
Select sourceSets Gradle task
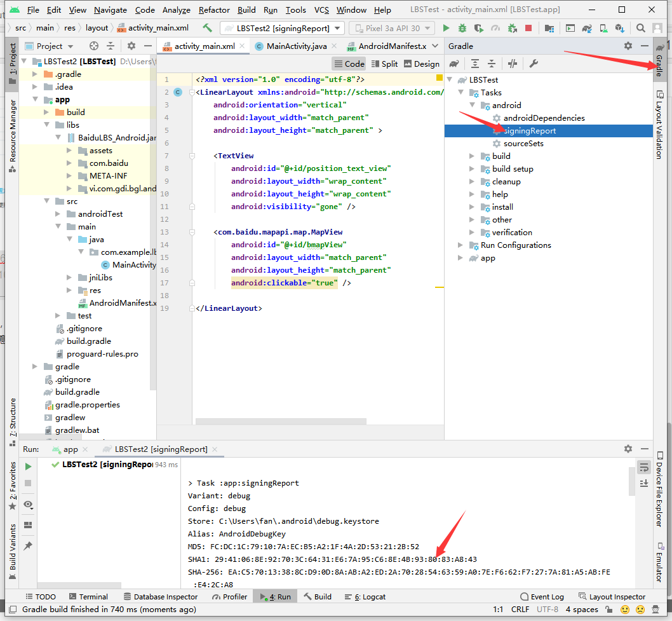point(523,144)
